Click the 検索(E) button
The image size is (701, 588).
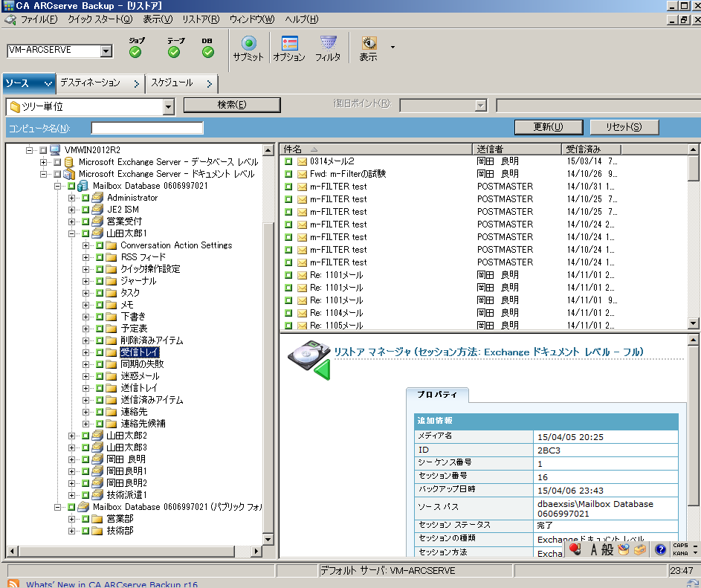[232, 105]
